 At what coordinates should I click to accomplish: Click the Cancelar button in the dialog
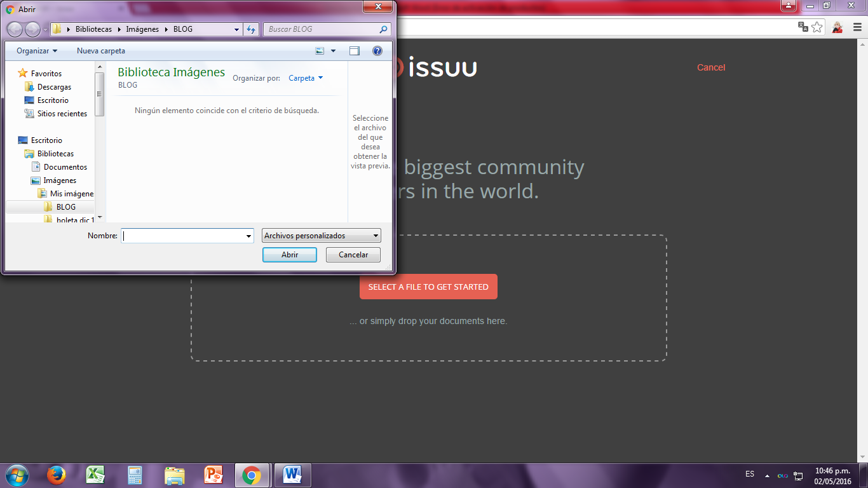[x=353, y=255]
